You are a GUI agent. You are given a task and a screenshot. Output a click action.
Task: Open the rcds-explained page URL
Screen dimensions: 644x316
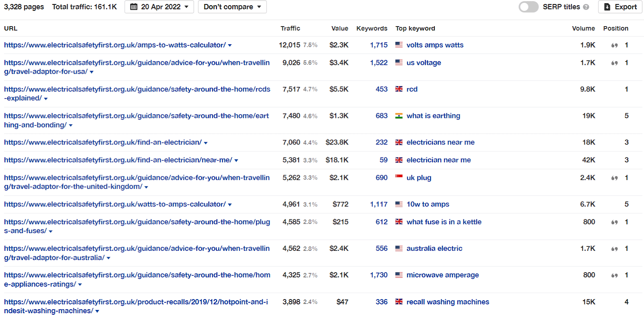pyautogui.click(x=137, y=93)
